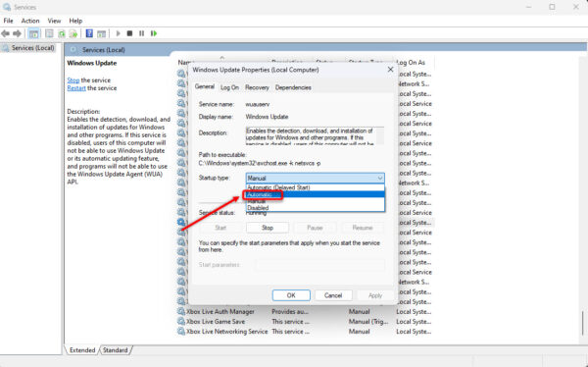Open the blue Help toolbar icon

(89, 33)
